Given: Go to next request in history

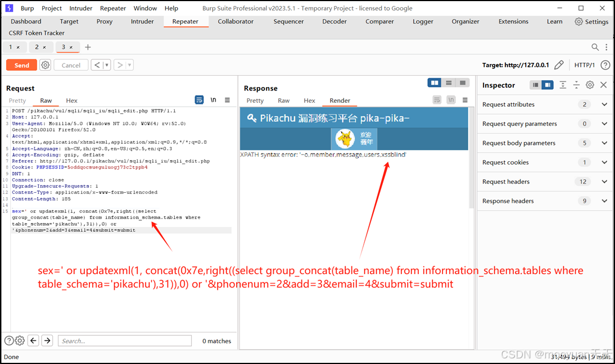Looking at the screenshot, I should (120, 65).
